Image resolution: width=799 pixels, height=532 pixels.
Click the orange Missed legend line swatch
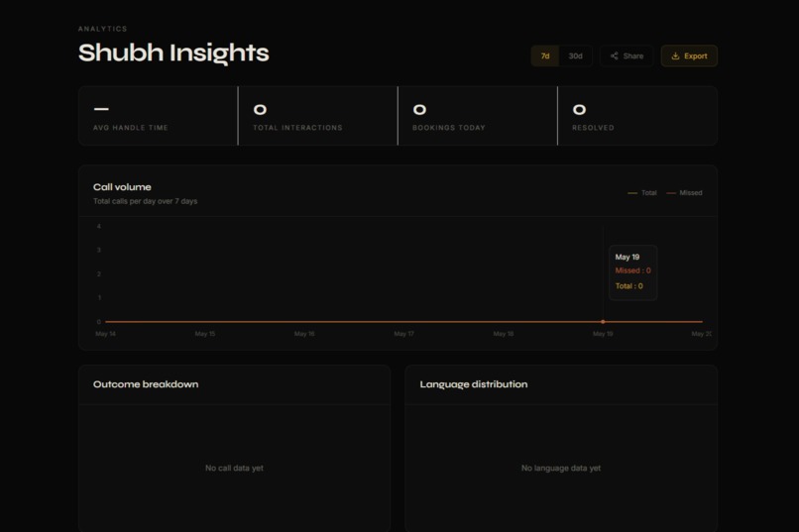(x=671, y=193)
